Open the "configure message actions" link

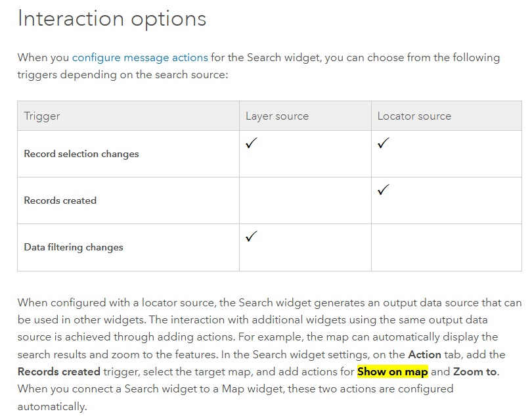[x=140, y=57]
